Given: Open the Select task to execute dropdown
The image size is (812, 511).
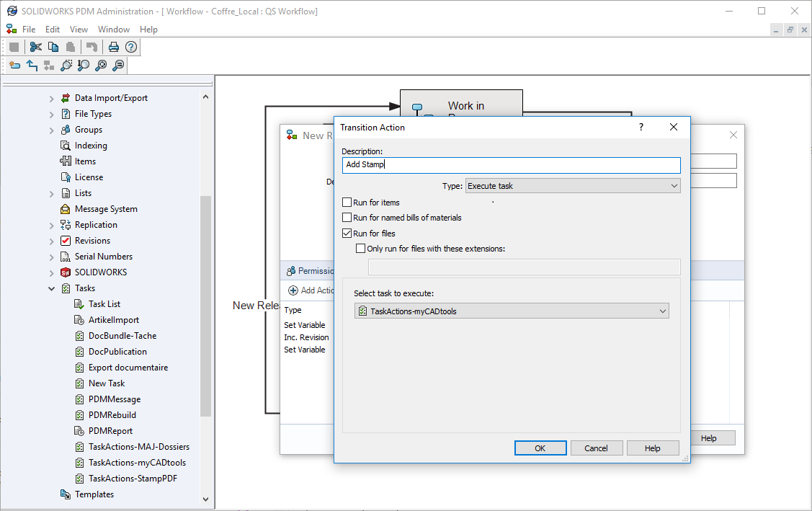Looking at the screenshot, I should coord(512,311).
